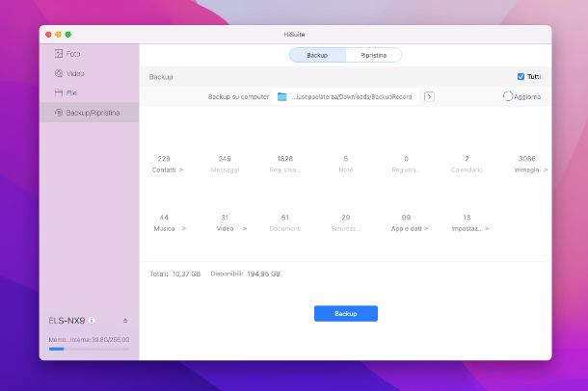Image resolution: width=588 pixels, height=391 pixels.
Task: Click the Totali 10,37 GB text
Action: coord(175,274)
